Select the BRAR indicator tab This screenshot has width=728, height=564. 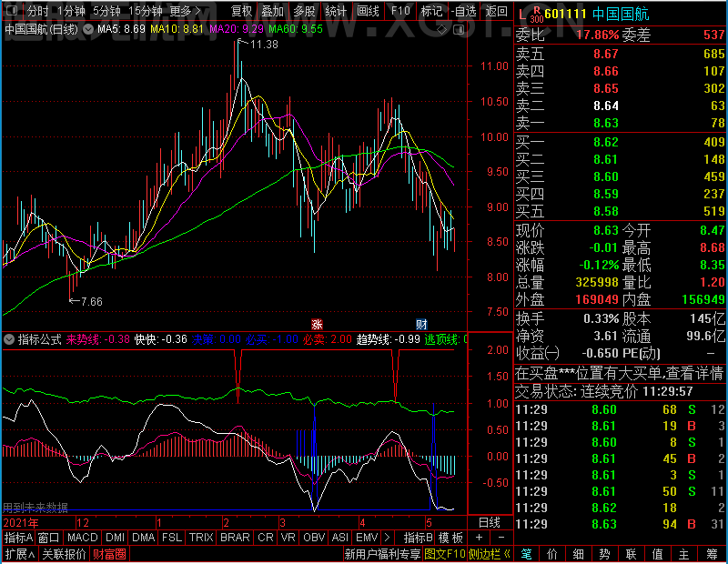(x=235, y=538)
